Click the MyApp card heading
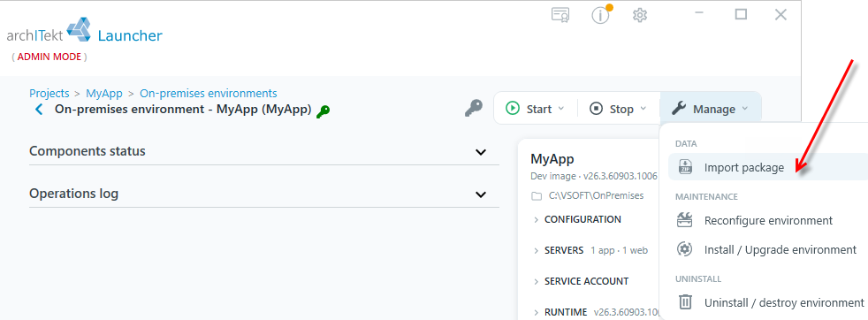 point(552,159)
